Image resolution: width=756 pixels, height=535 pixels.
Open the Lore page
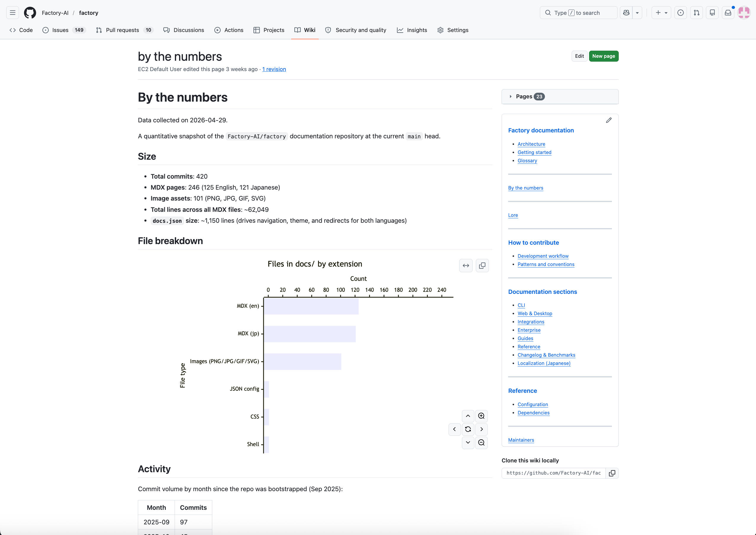(x=513, y=215)
